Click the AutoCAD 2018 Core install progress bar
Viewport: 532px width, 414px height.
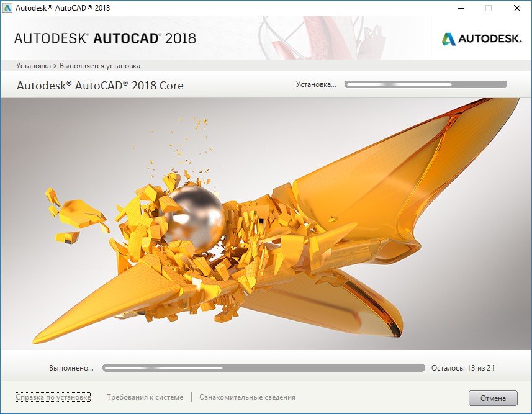[425, 84]
